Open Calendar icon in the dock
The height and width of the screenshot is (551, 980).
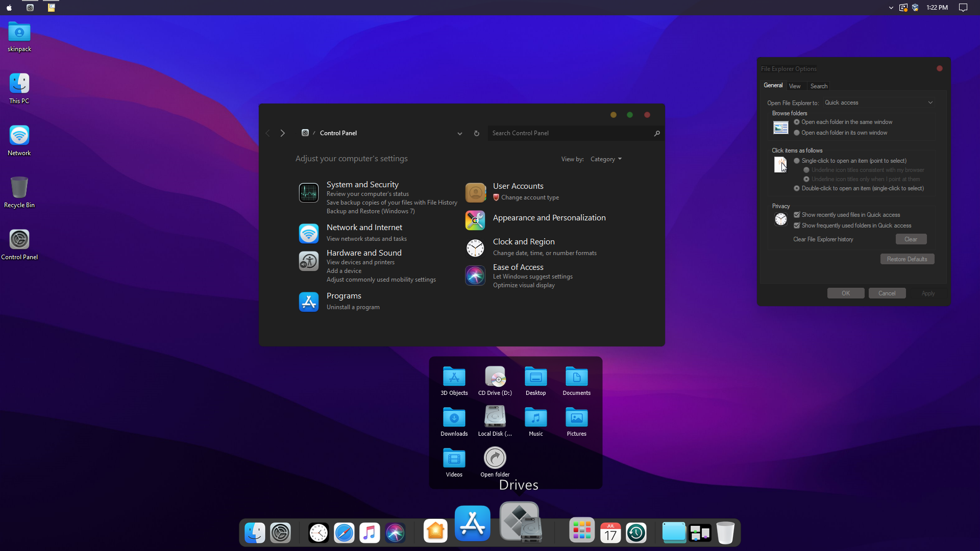tap(610, 533)
